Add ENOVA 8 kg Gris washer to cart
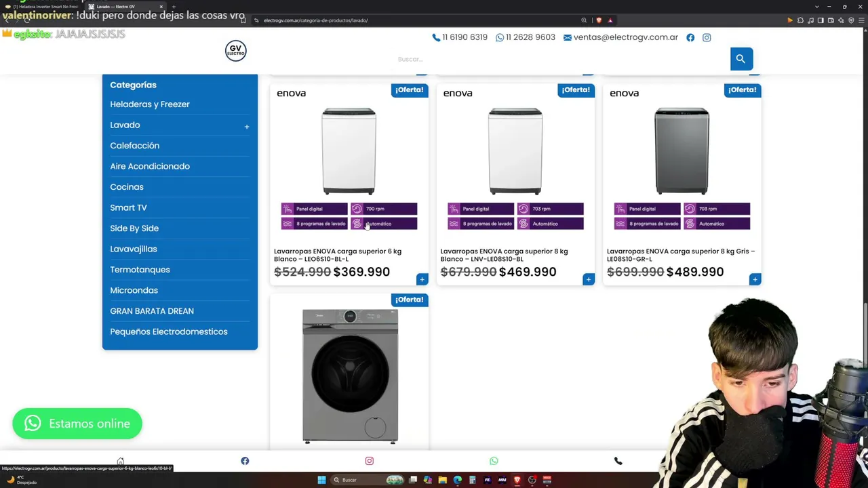 coord(755,279)
